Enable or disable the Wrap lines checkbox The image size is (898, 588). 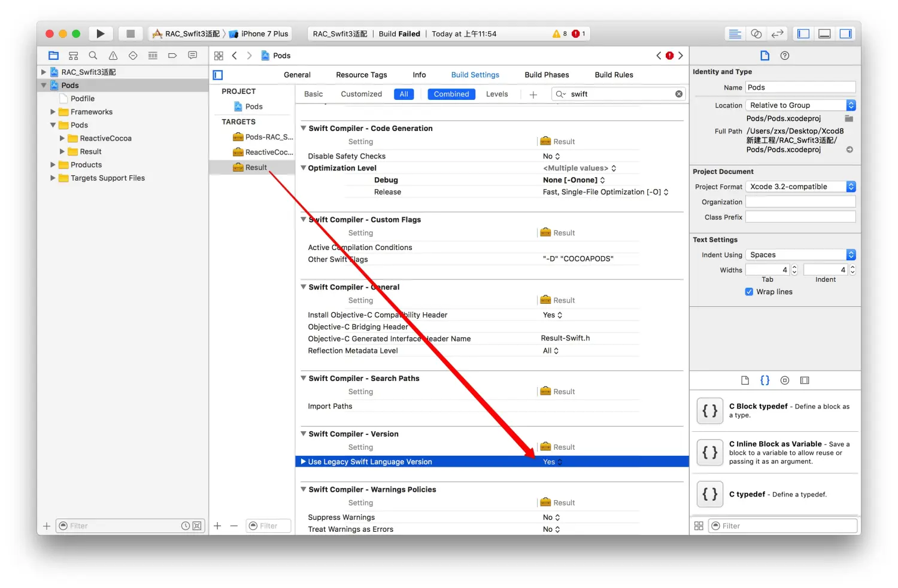pyautogui.click(x=749, y=292)
